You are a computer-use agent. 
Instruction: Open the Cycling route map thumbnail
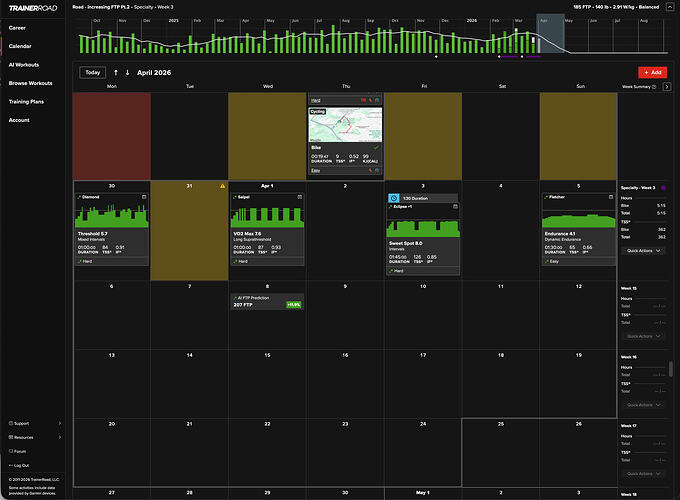pos(345,125)
